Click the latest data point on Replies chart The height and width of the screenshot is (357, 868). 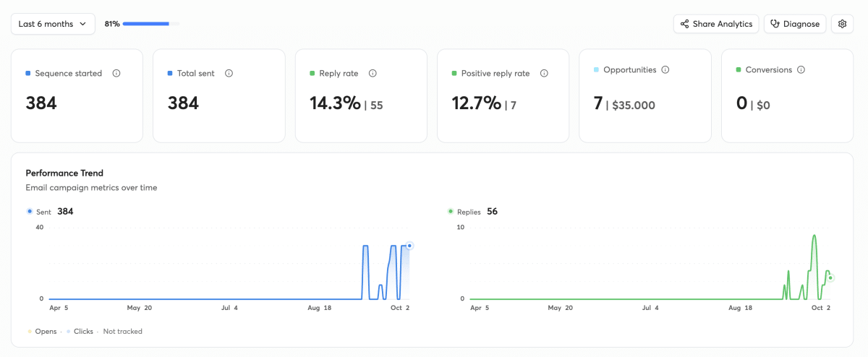pyautogui.click(x=830, y=278)
